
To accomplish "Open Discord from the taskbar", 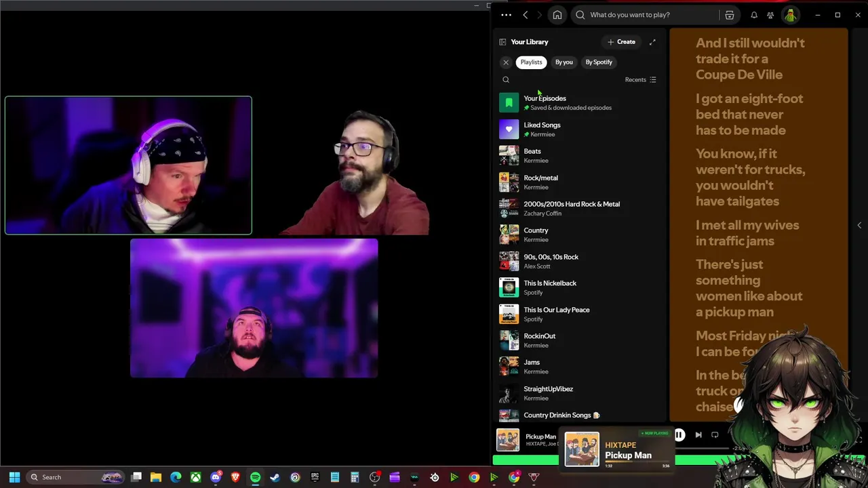I will [216, 477].
